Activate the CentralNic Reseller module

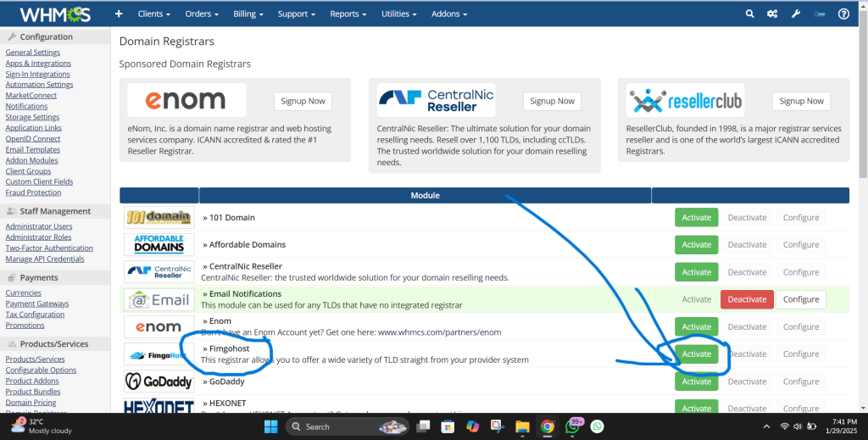point(697,272)
